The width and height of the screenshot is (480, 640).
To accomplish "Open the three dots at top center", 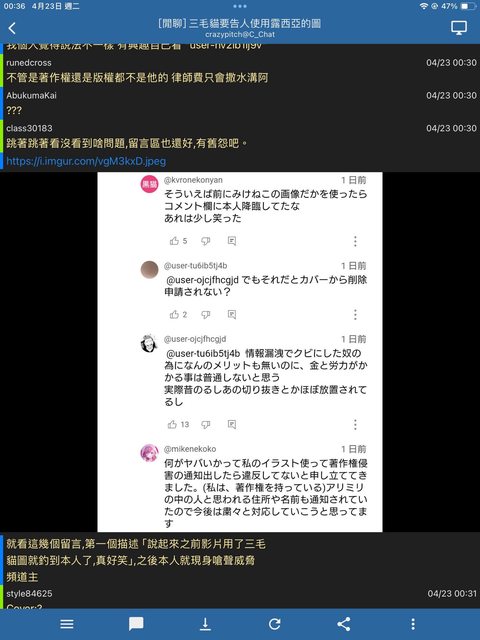I will pos(240,6).
